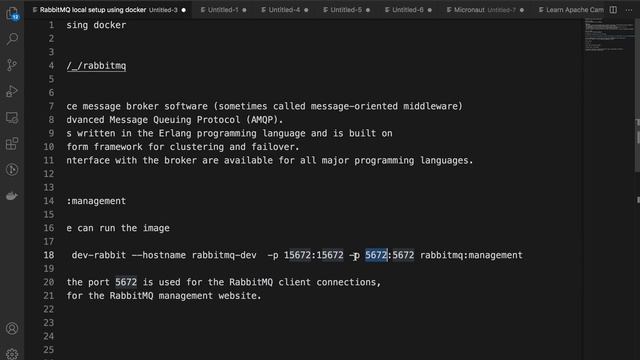Image resolution: width=640 pixels, height=360 pixels.
Task: Switch to the Untitled-5 tab
Action: (x=346, y=10)
